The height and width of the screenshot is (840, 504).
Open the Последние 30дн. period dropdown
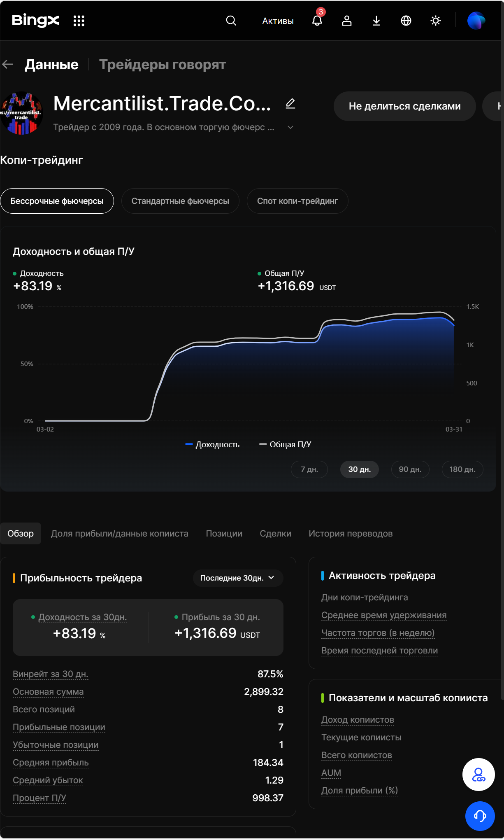tap(237, 578)
